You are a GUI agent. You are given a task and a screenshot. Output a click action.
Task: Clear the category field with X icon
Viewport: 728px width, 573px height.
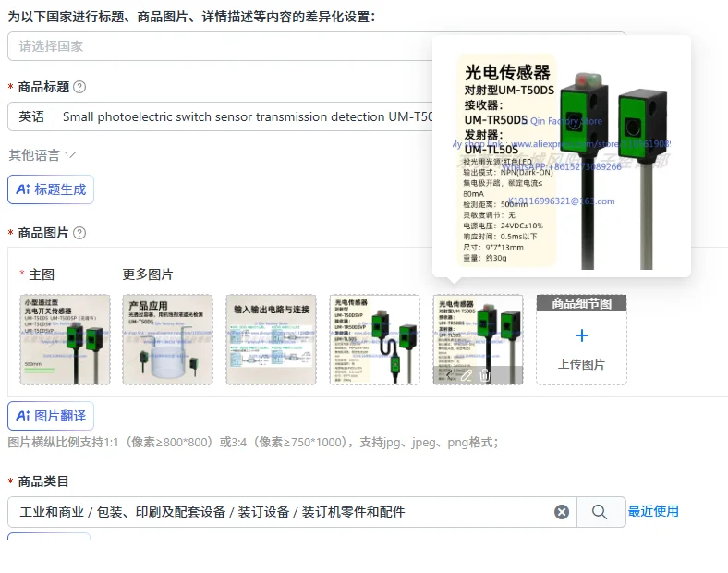(562, 512)
